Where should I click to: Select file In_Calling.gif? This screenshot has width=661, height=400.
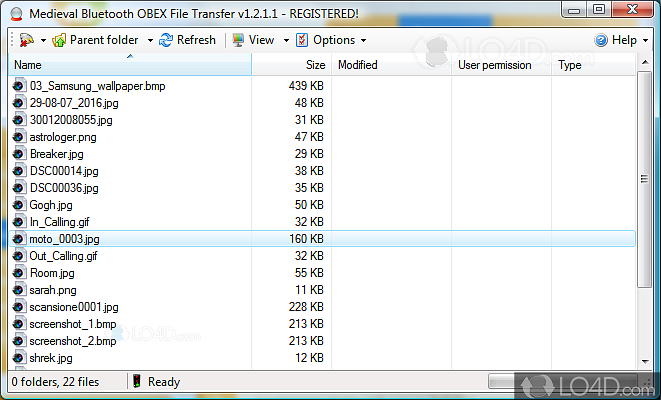[x=59, y=222]
